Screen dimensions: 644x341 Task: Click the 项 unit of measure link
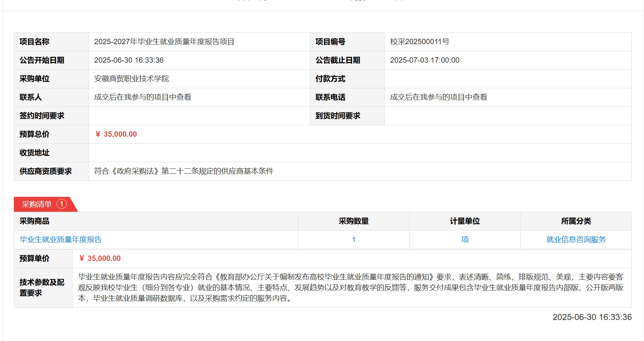[465, 240]
